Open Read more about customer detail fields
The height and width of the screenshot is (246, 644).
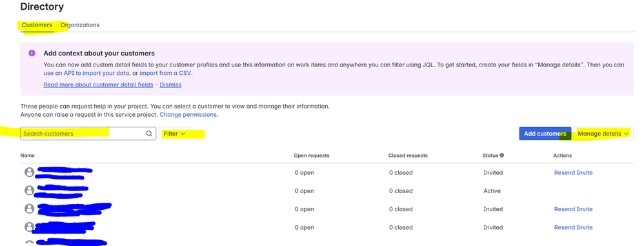click(x=98, y=85)
